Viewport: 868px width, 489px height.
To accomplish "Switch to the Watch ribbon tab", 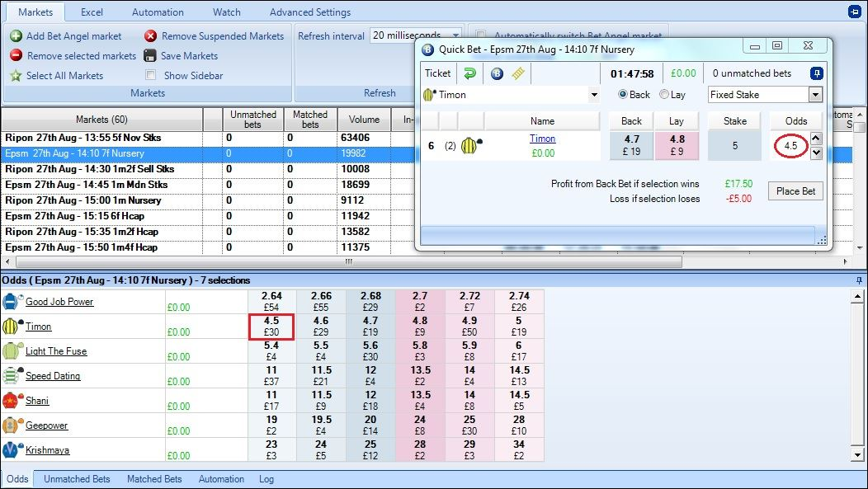I will 226,12.
